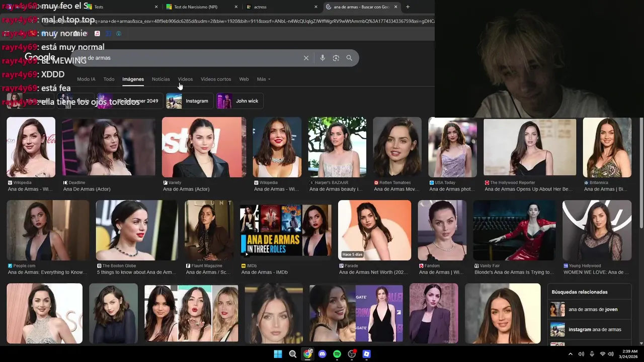This screenshot has height=362, width=644.
Task: Close the Tests browser tab
Action: pyautogui.click(x=156, y=7)
